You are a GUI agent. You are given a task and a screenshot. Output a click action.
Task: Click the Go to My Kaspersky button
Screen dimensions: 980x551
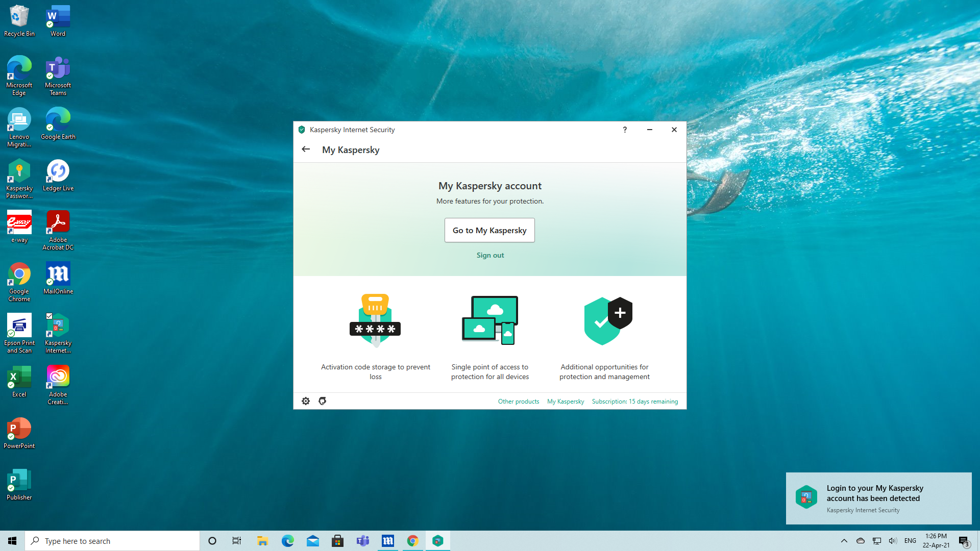tap(489, 230)
